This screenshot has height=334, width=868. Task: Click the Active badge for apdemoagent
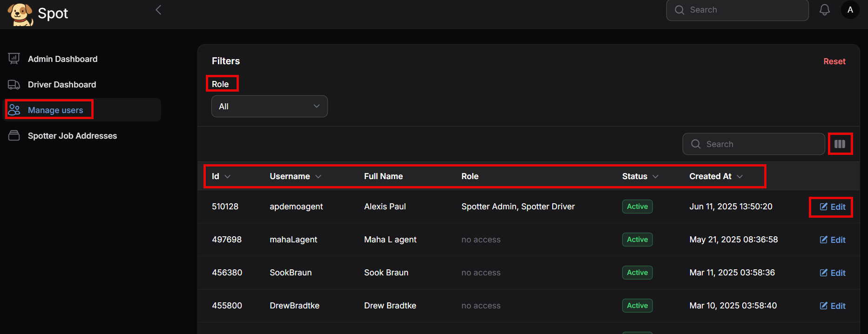point(637,207)
